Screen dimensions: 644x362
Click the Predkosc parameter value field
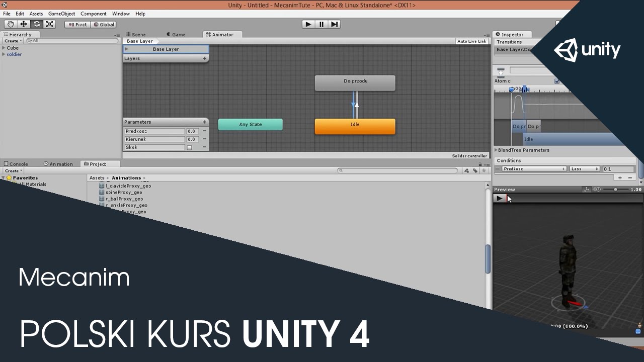[x=192, y=131]
